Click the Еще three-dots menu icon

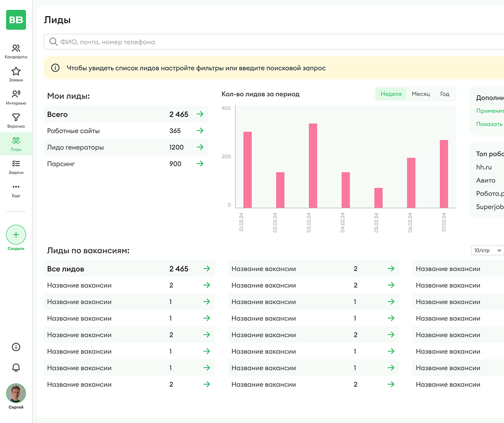click(16, 187)
